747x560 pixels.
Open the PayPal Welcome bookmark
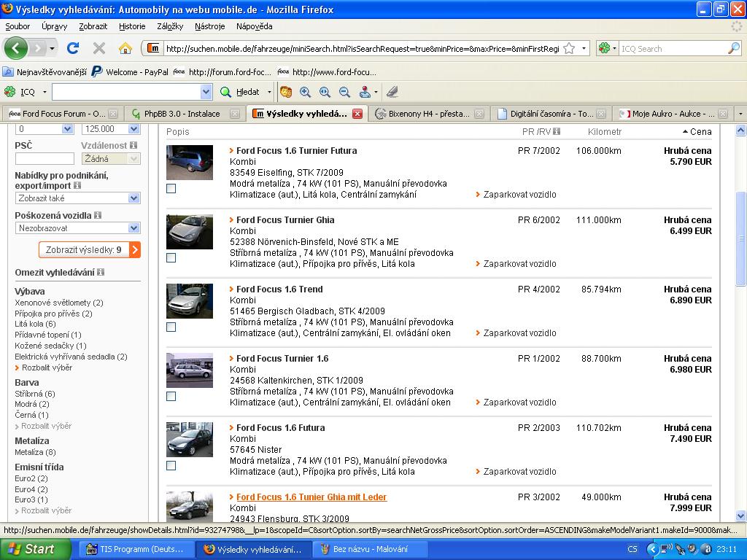130,72
